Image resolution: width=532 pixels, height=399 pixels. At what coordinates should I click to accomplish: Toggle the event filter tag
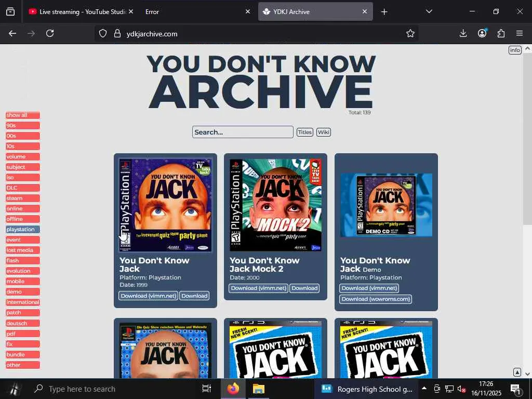click(x=23, y=240)
